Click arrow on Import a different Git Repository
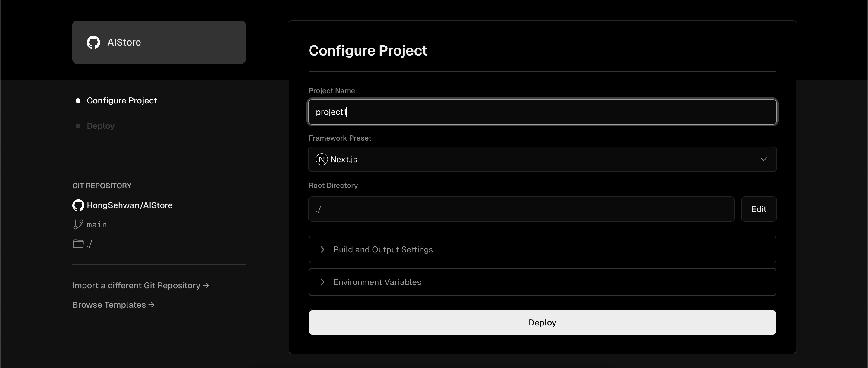 [206, 285]
